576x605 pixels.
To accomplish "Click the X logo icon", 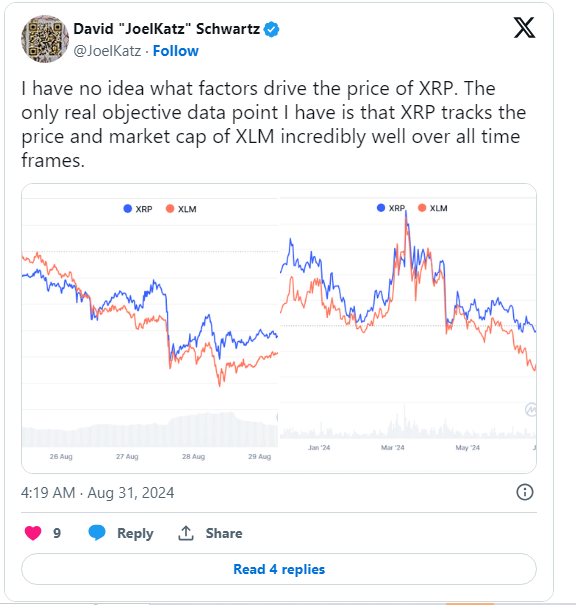I will 524,28.
